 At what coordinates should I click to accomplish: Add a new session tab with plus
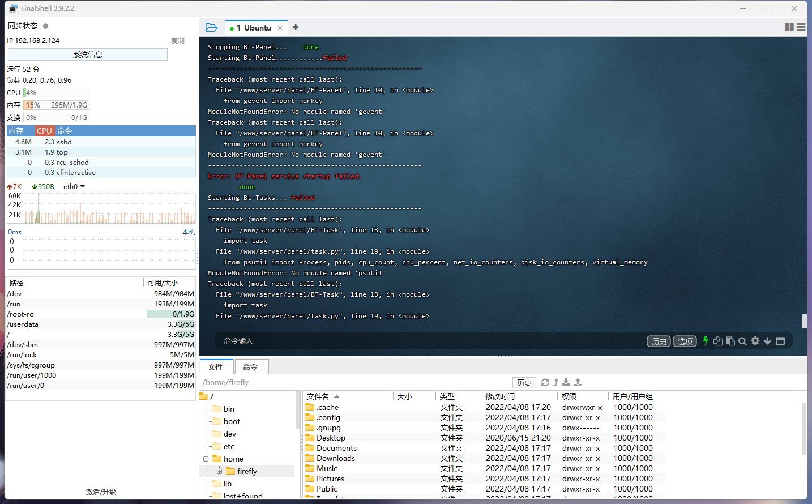click(296, 27)
